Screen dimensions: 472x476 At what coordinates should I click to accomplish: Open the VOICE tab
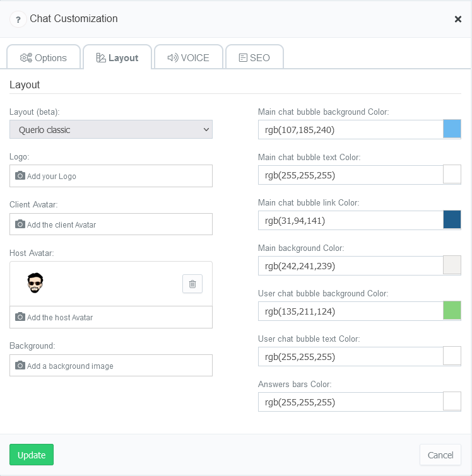click(x=189, y=57)
